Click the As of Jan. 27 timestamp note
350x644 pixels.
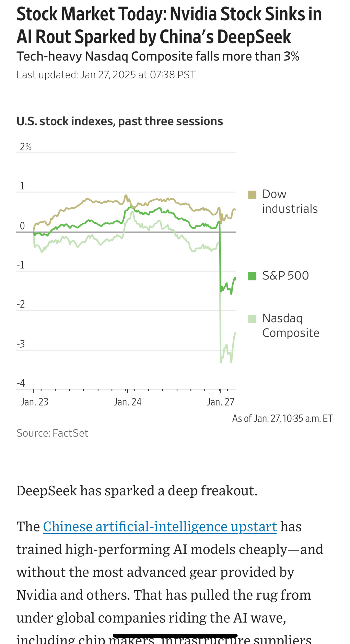[x=282, y=419]
